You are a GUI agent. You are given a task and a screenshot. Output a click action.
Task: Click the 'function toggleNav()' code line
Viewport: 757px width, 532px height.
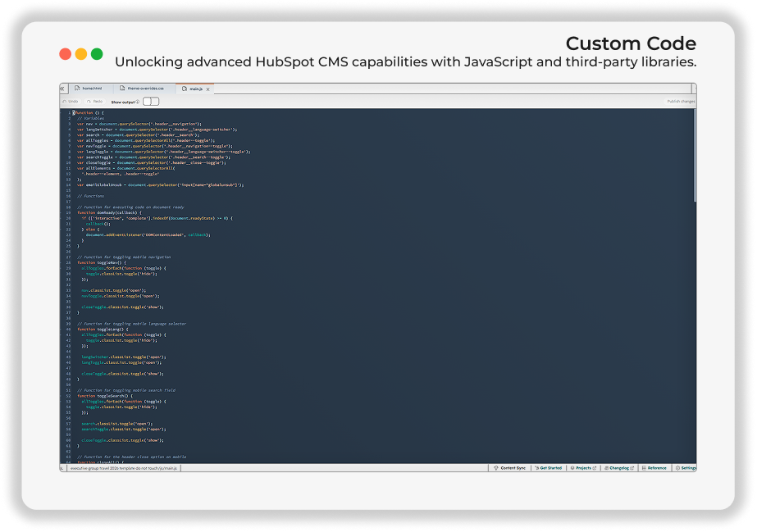coord(102,263)
